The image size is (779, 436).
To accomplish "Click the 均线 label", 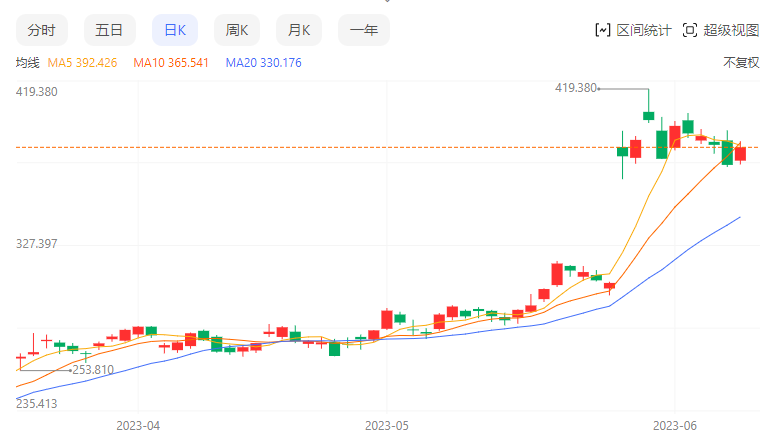I will point(27,63).
